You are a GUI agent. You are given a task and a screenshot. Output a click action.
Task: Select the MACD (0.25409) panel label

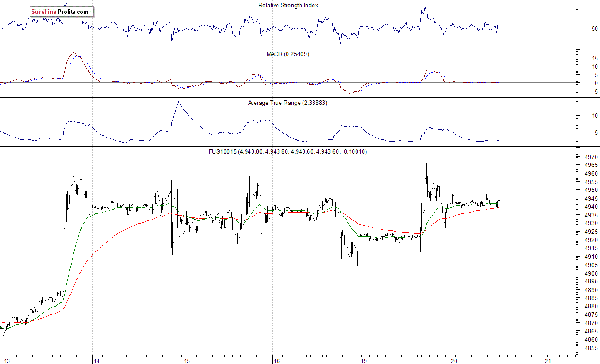[288, 54]
